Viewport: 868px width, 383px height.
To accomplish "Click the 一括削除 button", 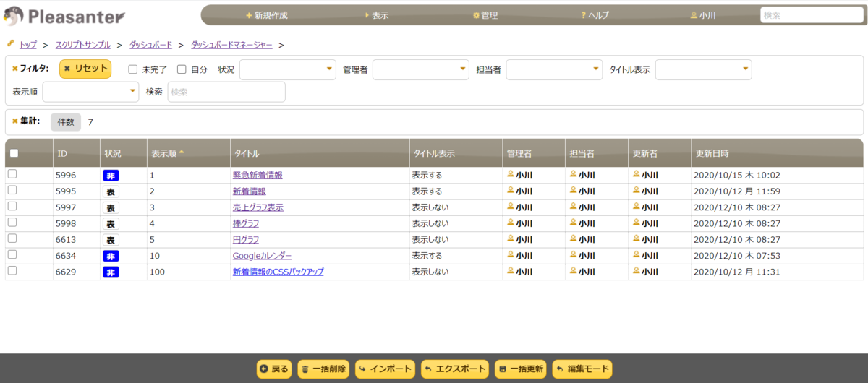I will (x=323, y=369).
